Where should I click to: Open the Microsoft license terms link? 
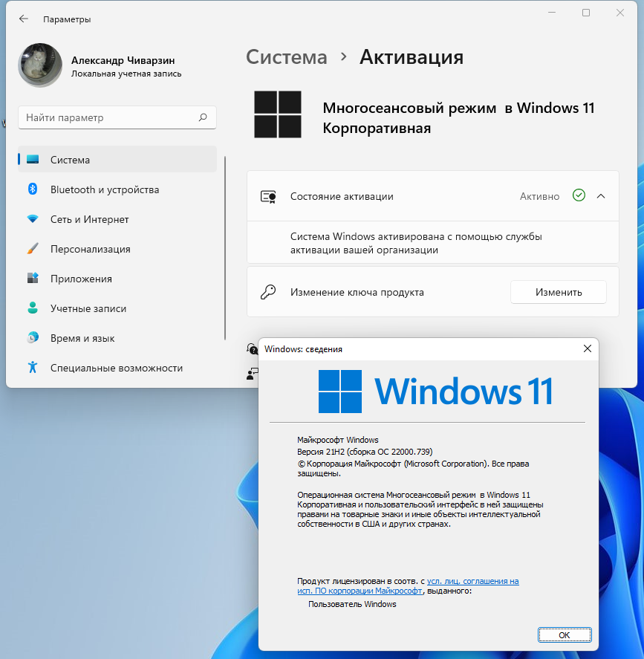[408, 586]
